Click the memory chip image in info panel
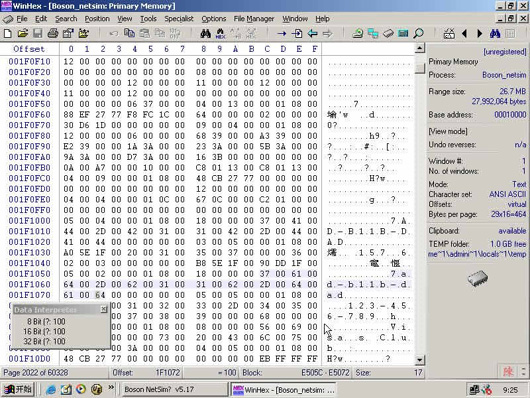This screenshot has width=530, height=398. (x=477, y=278)
